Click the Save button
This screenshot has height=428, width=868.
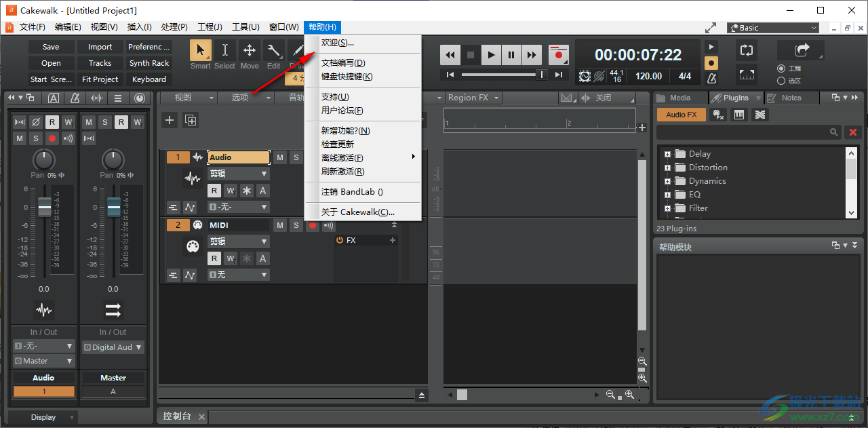pos(51,46)
